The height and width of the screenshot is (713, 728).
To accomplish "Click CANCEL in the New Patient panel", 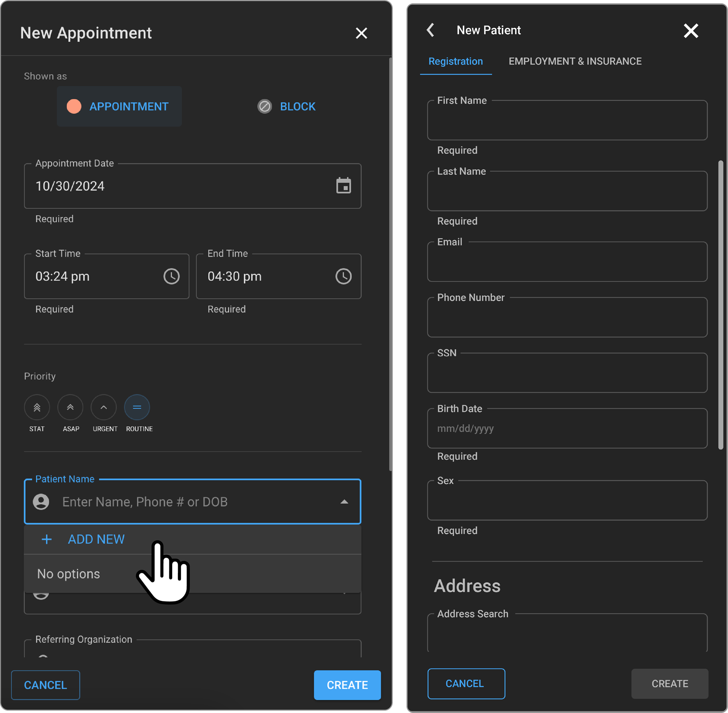I will pos(466,684).
